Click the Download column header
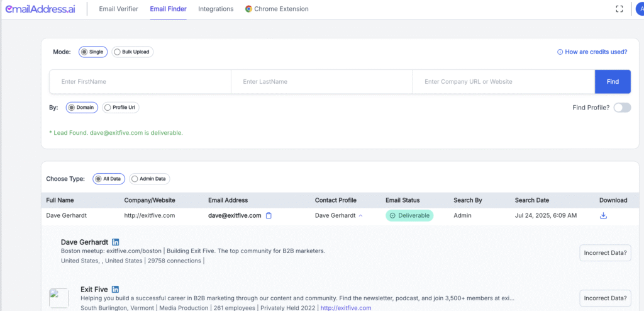The height and width of the screenshot is (311, 644). 613,200
